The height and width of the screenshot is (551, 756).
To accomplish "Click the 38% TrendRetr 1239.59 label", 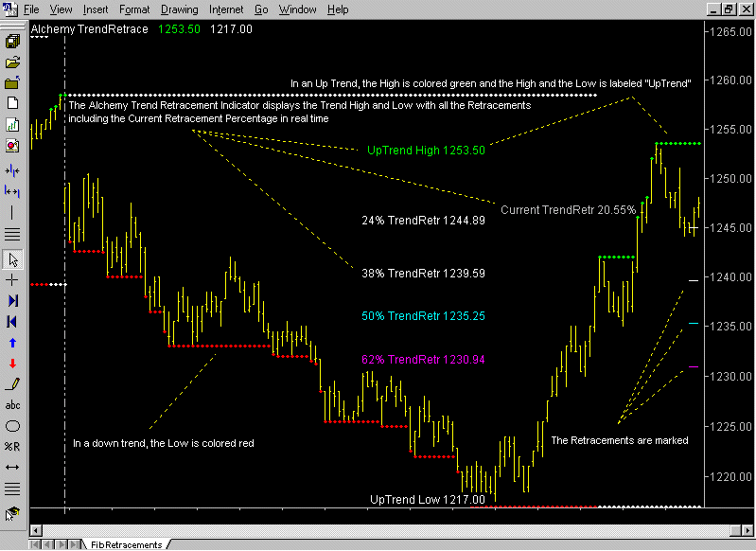I will [423, 274].
